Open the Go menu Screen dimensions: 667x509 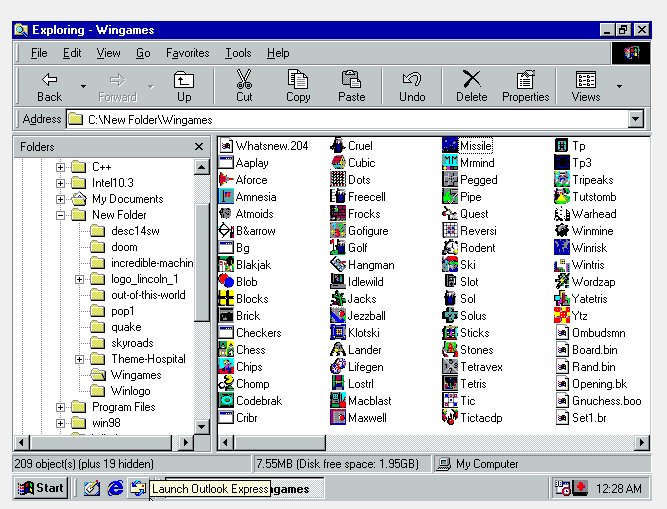143,53
